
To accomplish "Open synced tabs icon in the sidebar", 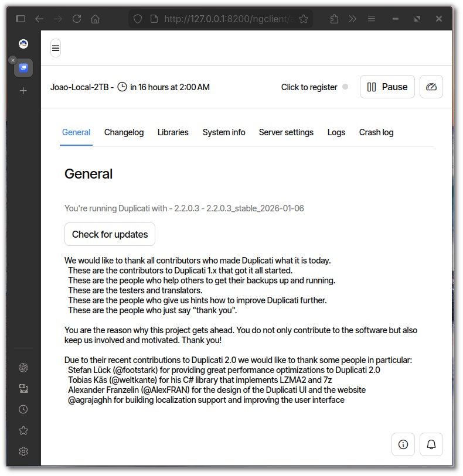I will pyautogui.click(x=23, y=389).
